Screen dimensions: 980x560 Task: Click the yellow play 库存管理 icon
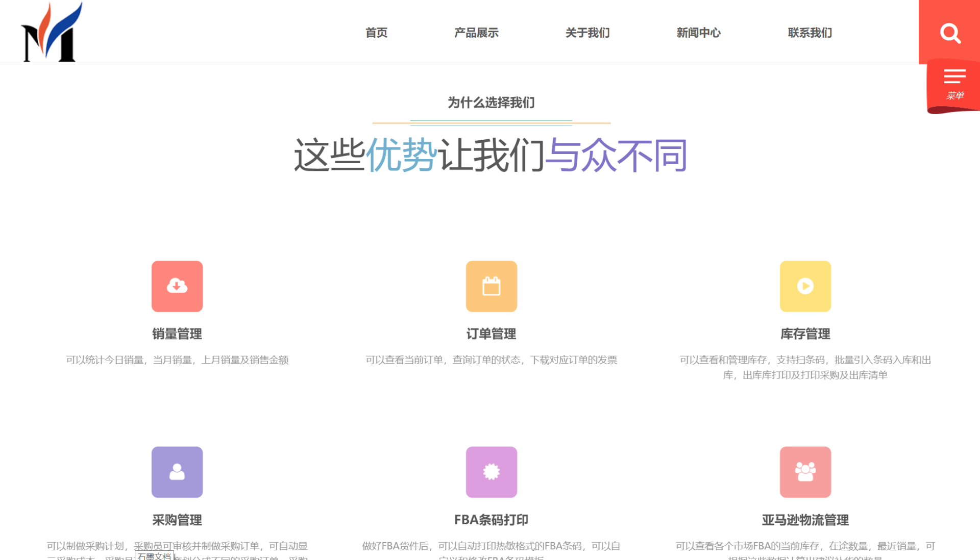tap(805, 286)
